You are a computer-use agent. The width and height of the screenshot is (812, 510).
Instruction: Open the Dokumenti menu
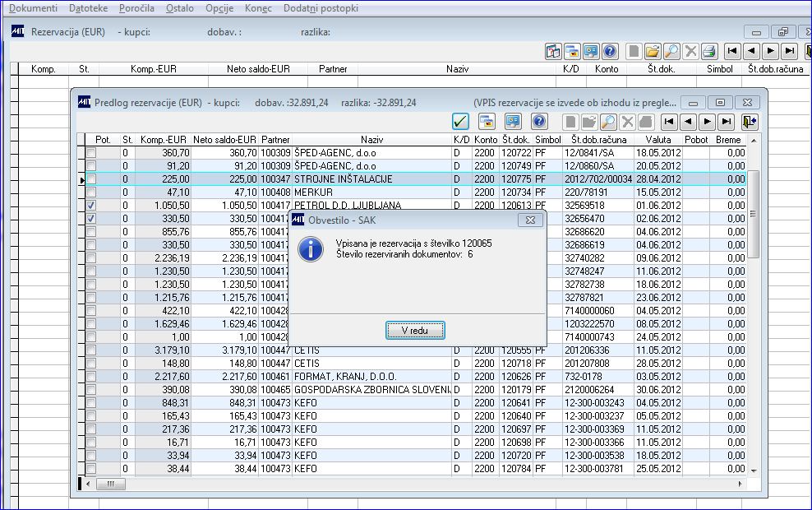[x=33, y=7]
